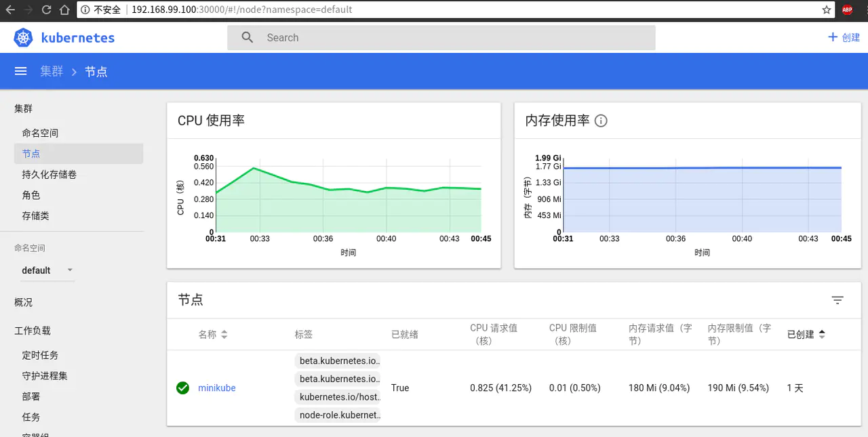Click the browser home icon
The width and height of the screenshot is (868, 437).
(64, 10)
